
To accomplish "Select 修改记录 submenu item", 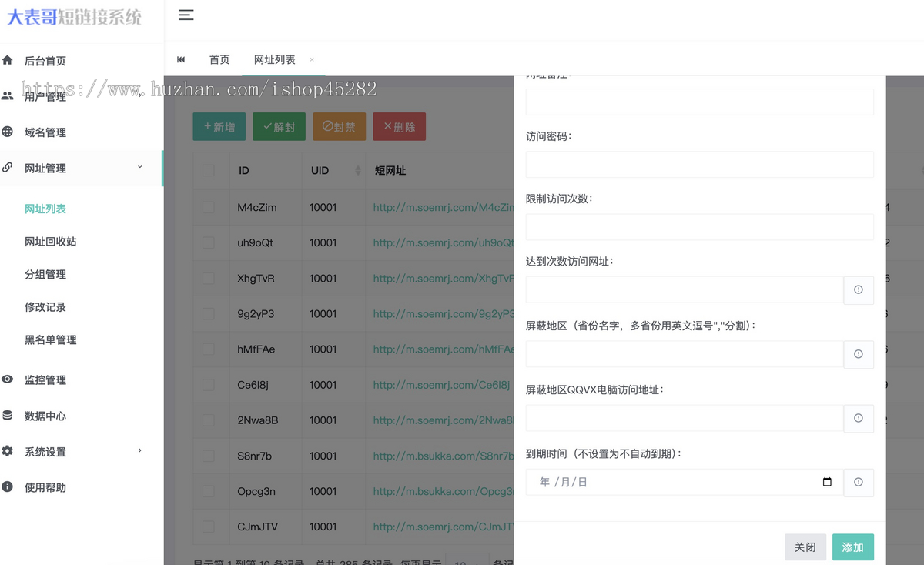I will [45, 307].
